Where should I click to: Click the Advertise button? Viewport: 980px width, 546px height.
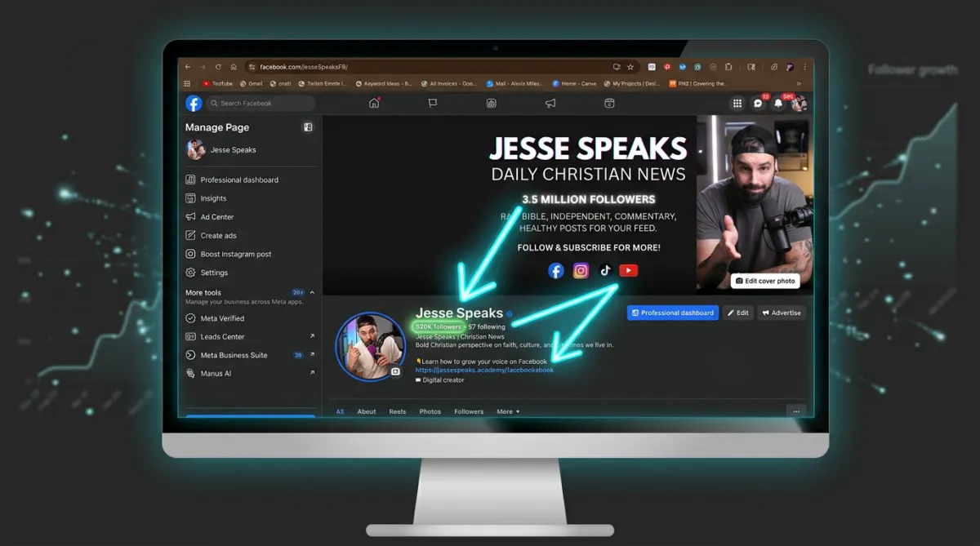pos(782,313)
